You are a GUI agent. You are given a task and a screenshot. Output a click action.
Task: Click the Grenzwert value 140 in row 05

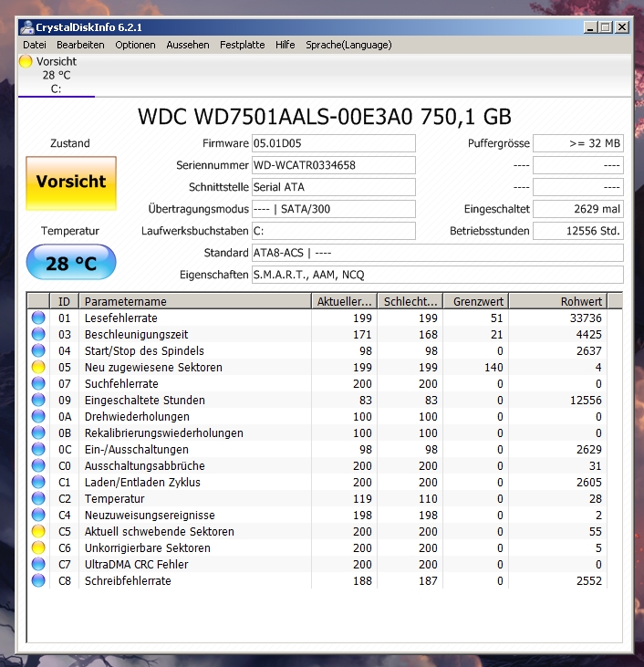click(x=493, y=367)
